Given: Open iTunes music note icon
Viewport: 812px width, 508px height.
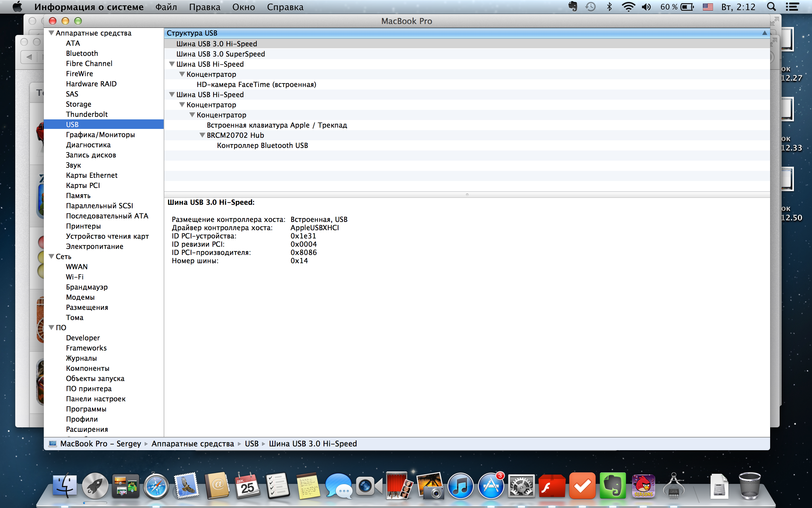Looking at the screenshot, I should 460,486.
